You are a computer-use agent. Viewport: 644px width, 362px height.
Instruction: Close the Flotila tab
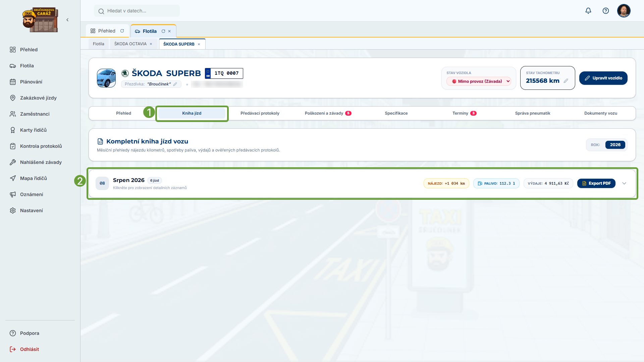point(169,31)
